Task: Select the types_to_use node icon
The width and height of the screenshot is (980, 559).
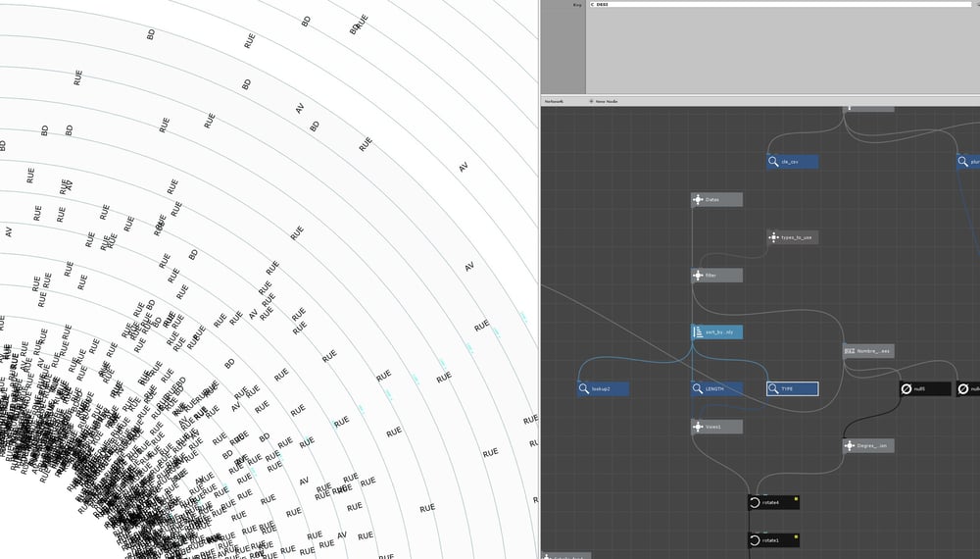Action: [x=773, y=237]
